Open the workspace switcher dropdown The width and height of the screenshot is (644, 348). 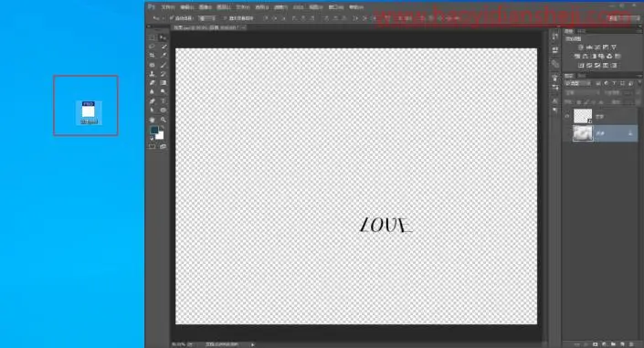pyautogui.click(x=624, y=18)
